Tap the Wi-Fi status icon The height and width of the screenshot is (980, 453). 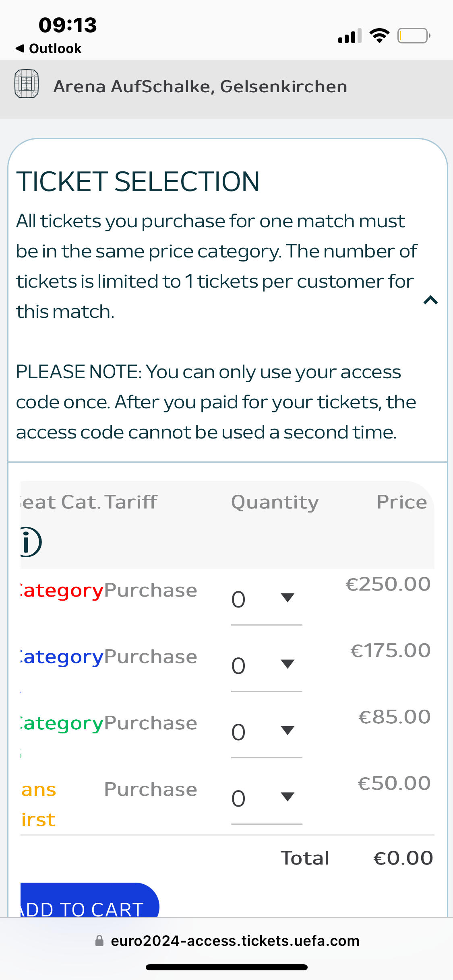click(379, 36)
